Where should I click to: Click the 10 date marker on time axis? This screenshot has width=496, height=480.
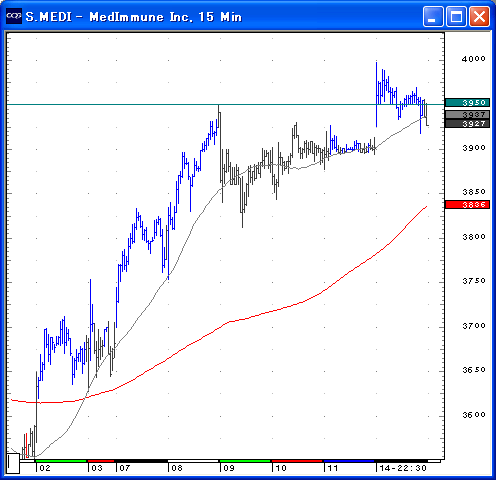(281, 468)
